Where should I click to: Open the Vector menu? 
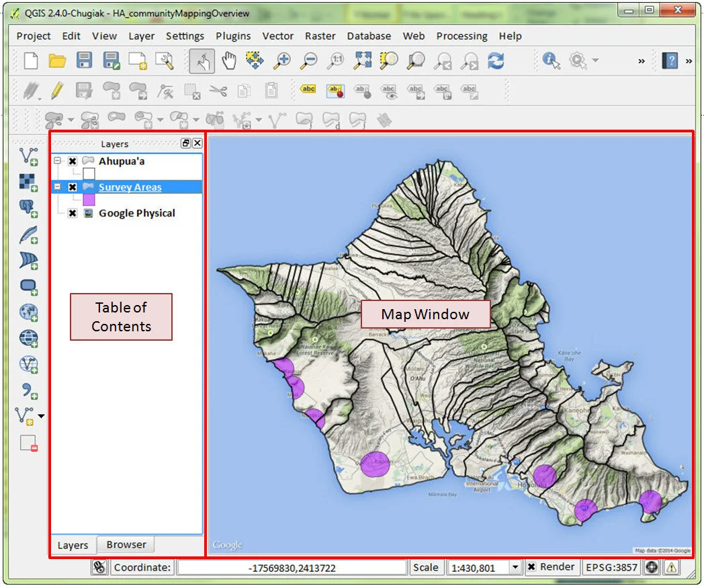click(x=277, y=36)
